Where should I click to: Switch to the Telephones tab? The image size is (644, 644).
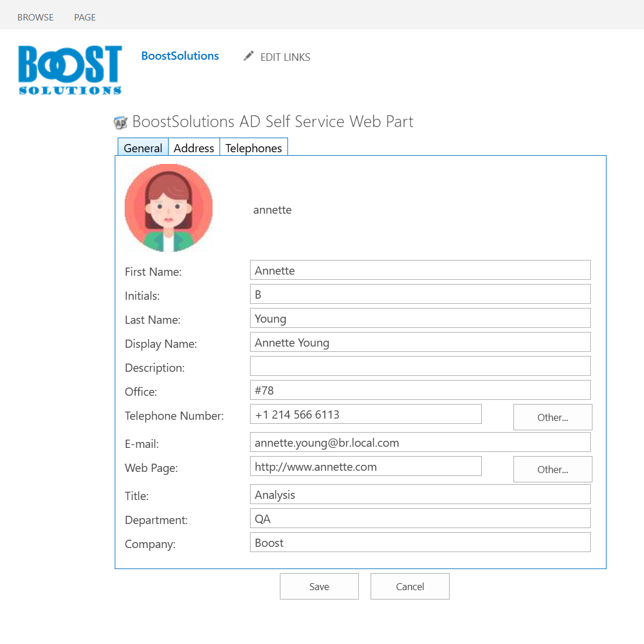[254, 148]
